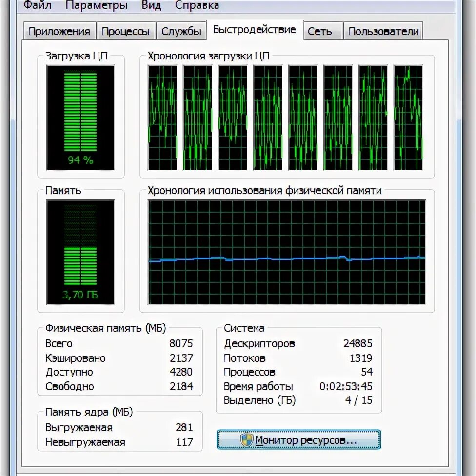Switch to the Процессы tab
The height and width of the screenshot is (476, 476).
click(126, 31)
